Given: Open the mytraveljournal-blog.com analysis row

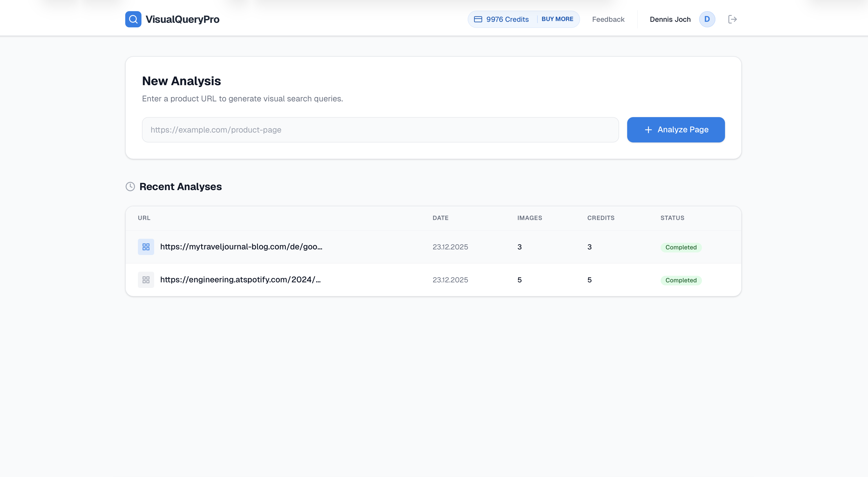Looking at the screenshot, I should (x=241, y=247).
